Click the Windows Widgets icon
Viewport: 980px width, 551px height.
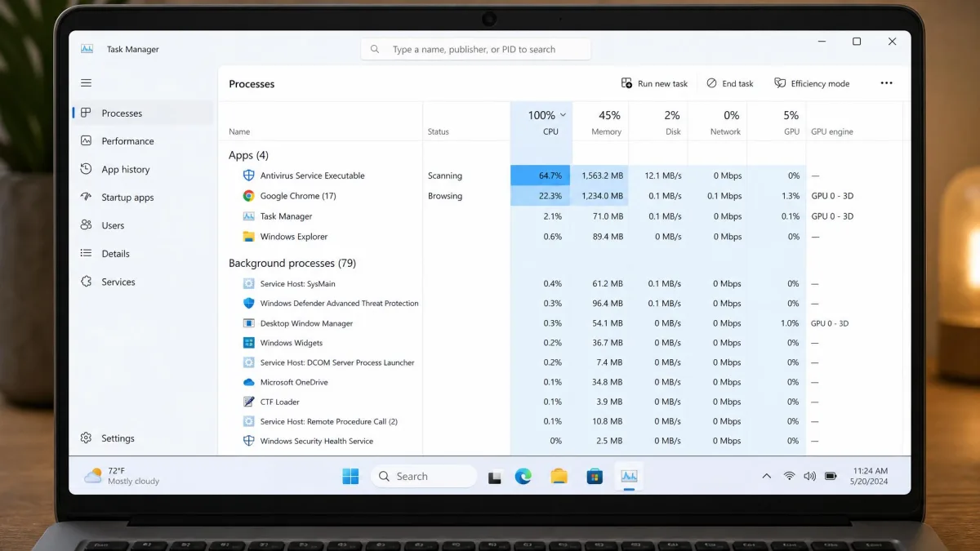coord(249,343)
